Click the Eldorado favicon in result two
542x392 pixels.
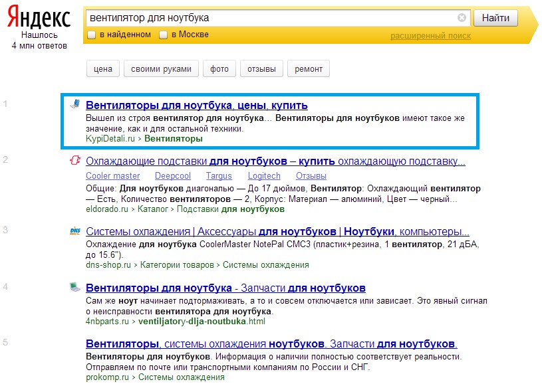click(75, 160)
